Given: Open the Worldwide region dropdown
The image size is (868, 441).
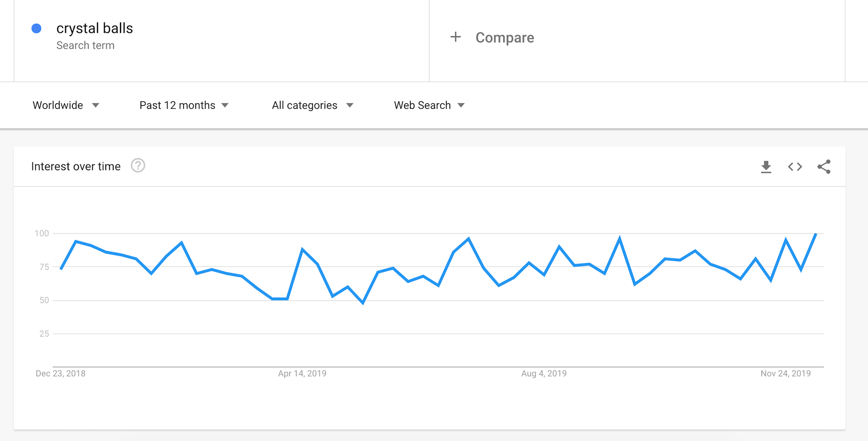Looking at the screenshot, I should (66, 105).
